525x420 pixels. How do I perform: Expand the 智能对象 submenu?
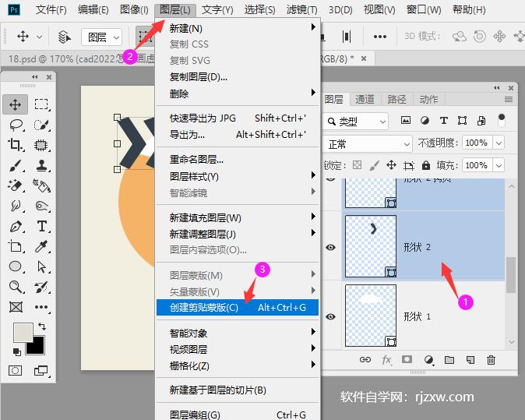click(238, 333)
